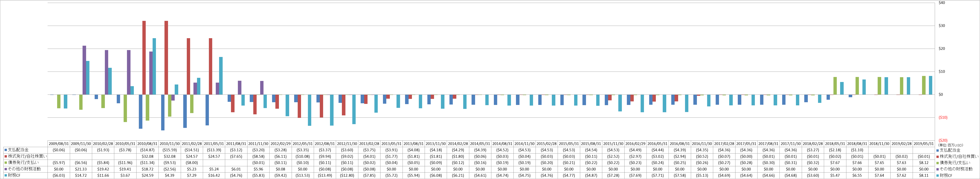Select the ($12.80) 財務CF cell

click(347, 176)
